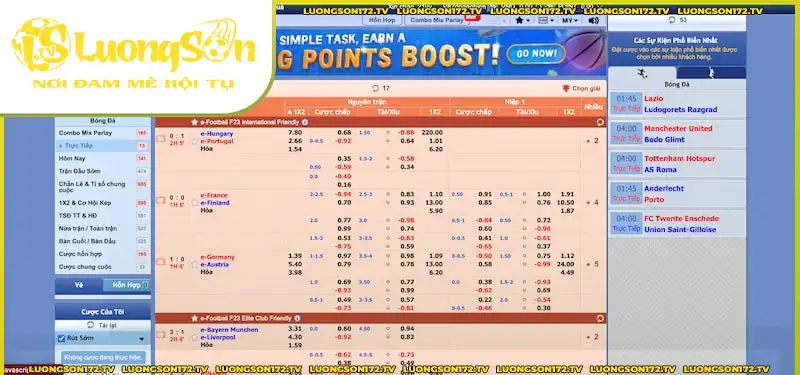
Task: Toggle the Rút Sớm checkbox
Action: tap(62, 338)
